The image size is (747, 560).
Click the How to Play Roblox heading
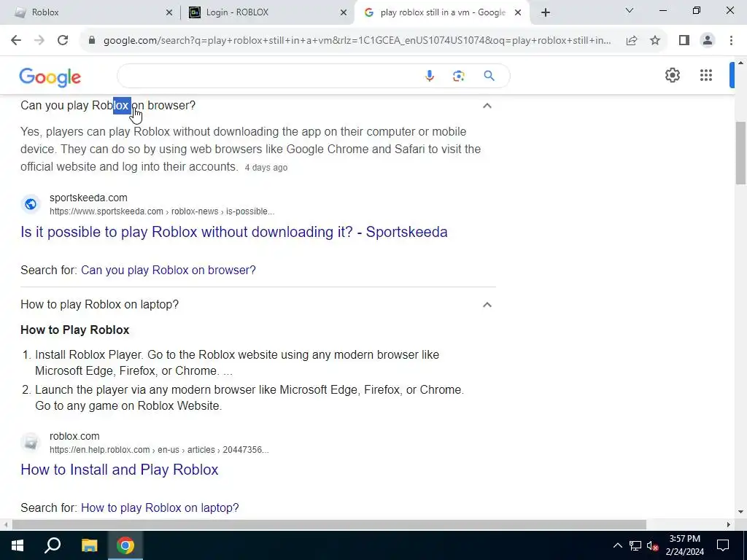(75, 330)
